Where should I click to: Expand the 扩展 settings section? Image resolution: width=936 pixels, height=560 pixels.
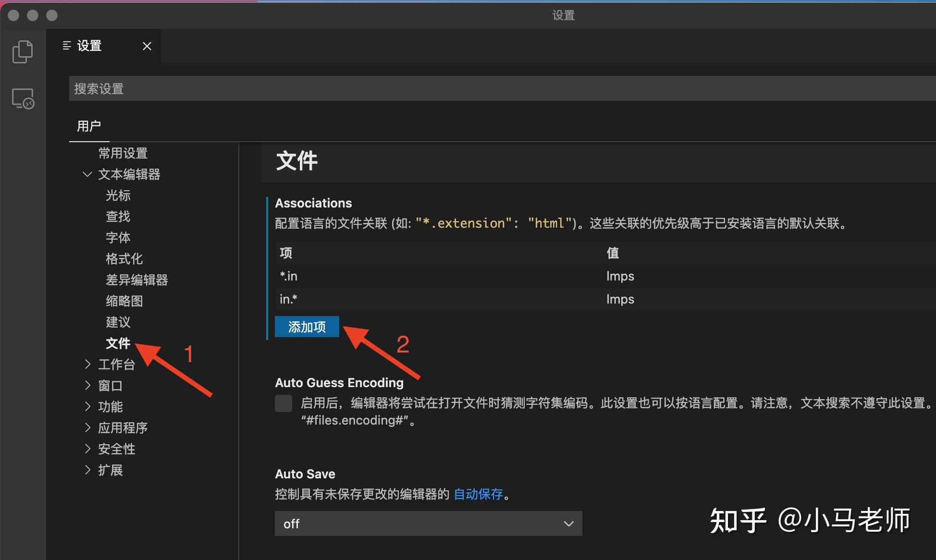tap(110, 470)
